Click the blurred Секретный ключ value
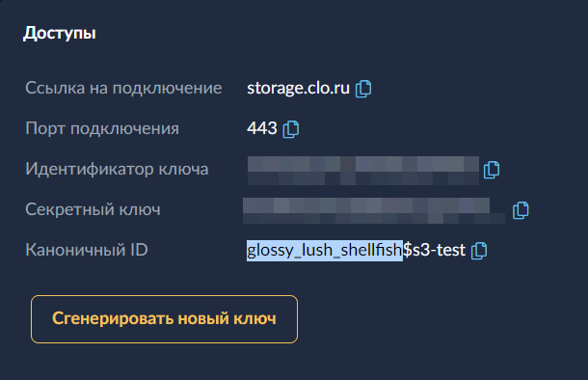The width and height of the screenshot is (588, 380). [374, 211]
